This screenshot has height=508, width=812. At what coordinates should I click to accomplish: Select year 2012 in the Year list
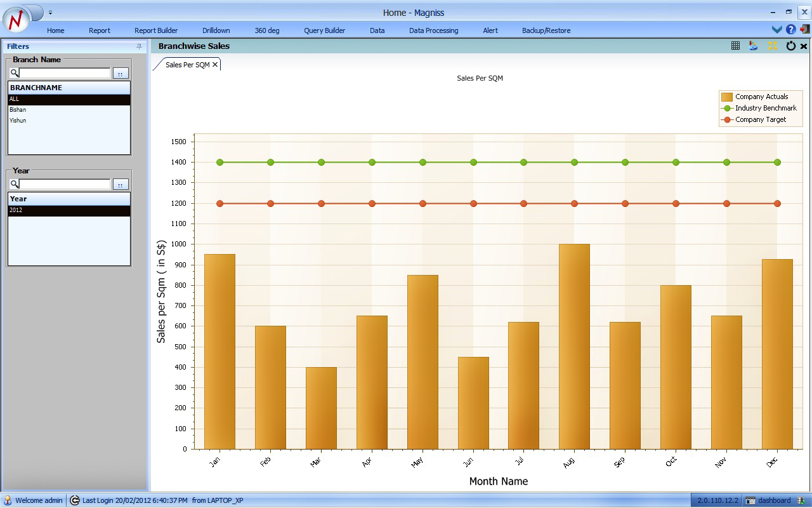point(69,210)
